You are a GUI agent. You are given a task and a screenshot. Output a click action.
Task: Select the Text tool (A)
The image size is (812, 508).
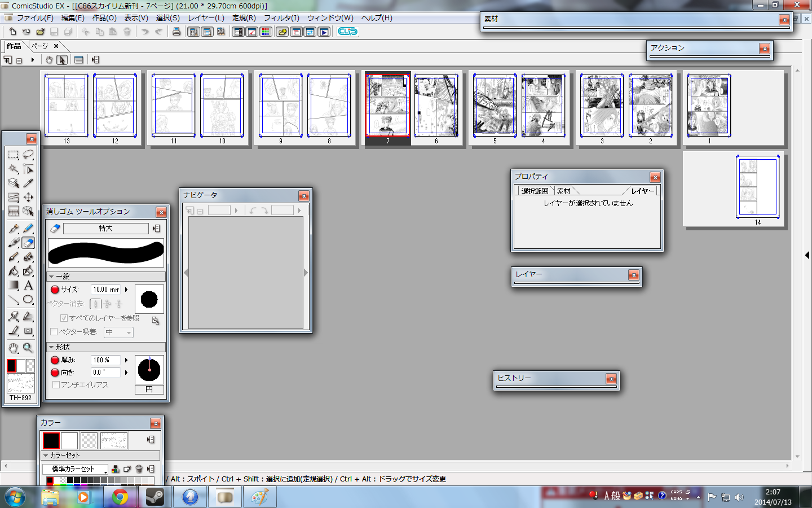[28, 285]
